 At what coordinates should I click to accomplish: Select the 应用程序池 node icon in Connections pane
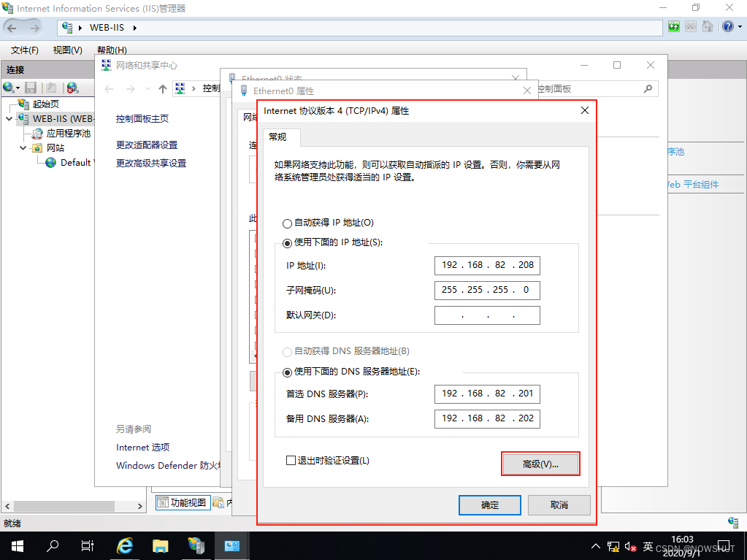[37, 133]
